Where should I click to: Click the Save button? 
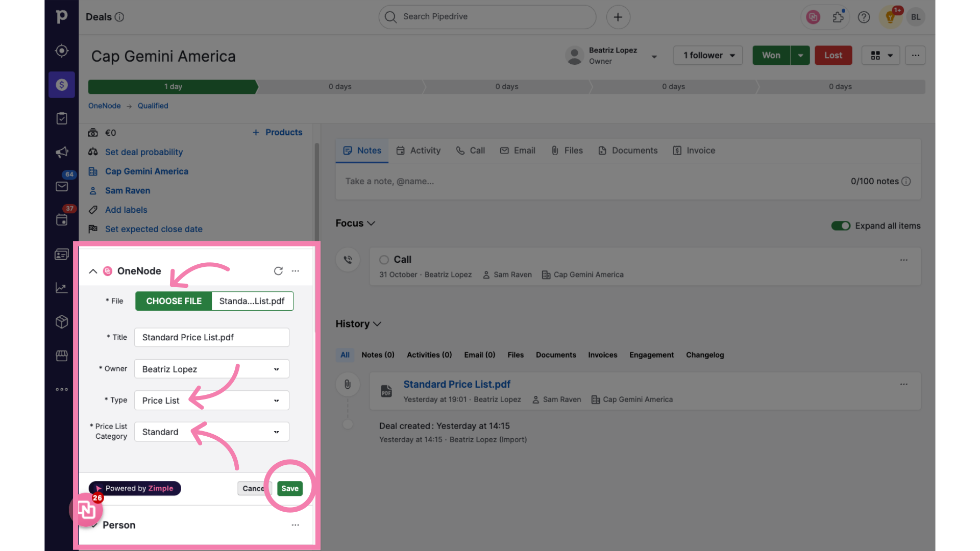pos(290,488)
